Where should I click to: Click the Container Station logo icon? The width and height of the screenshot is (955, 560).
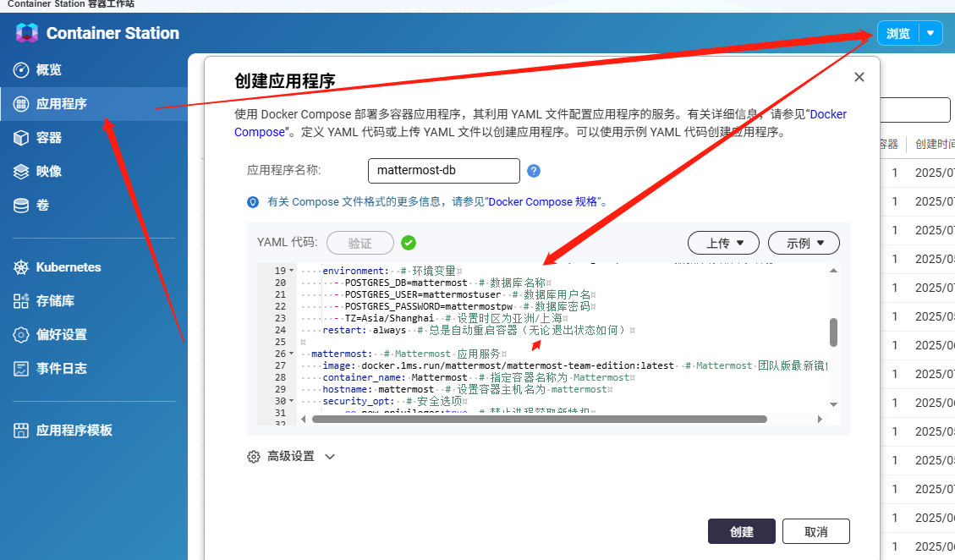(27, 33)
